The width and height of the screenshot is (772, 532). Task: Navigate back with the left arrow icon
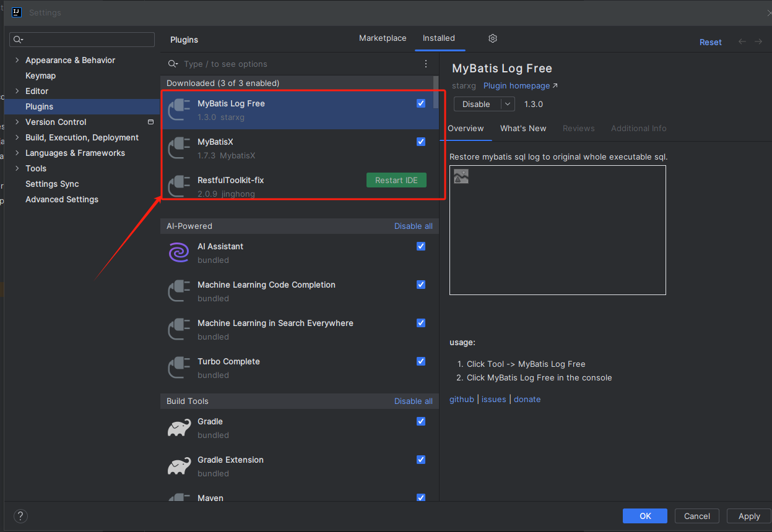[742, 41]
